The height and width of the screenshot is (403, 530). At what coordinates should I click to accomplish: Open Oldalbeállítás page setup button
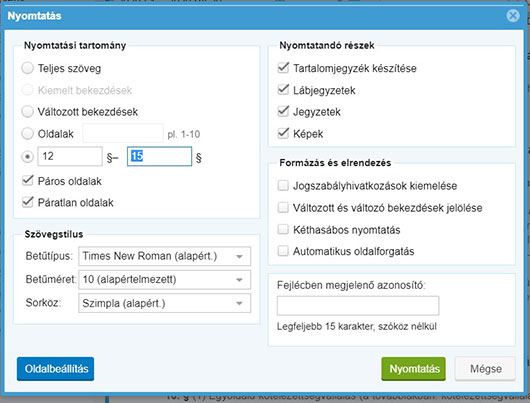[x=55, y=369]
